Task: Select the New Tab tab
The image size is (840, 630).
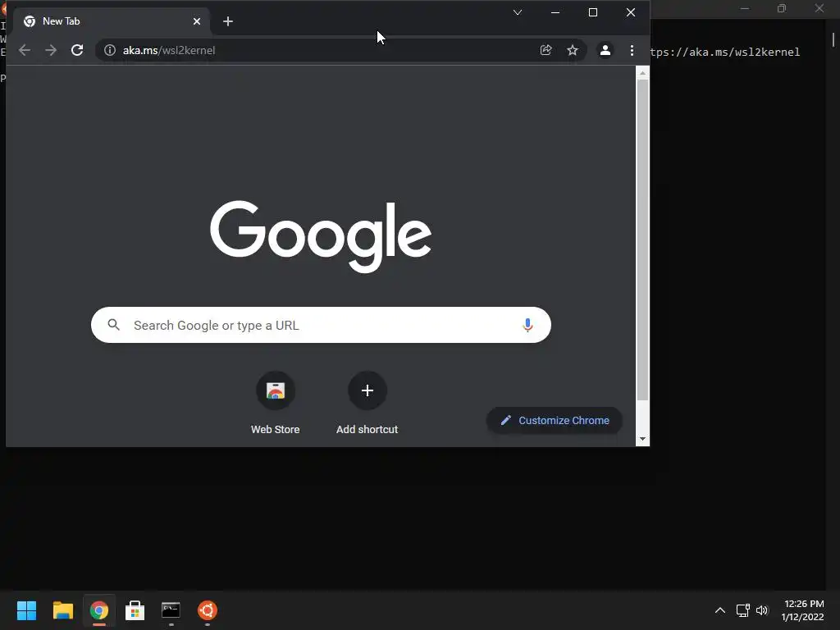Action: [112, 21]
